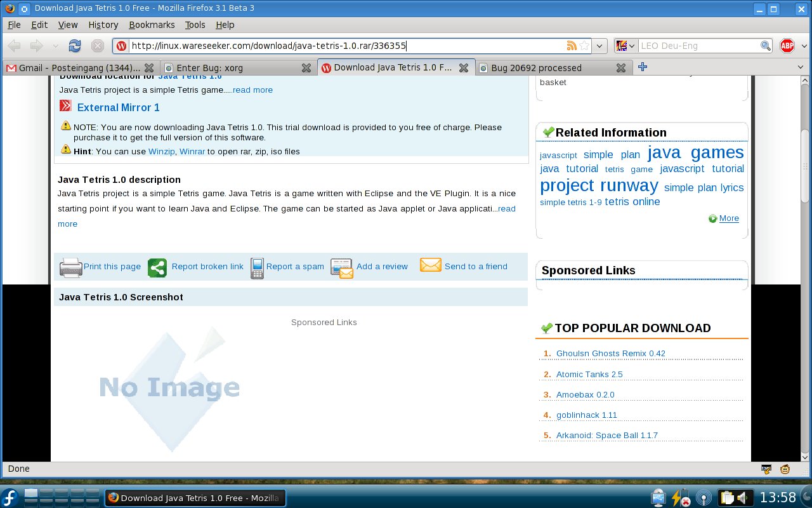812x508 pixels.
Task: Click the RSS feed icon in address bar
Action: [x=572, y=46]
